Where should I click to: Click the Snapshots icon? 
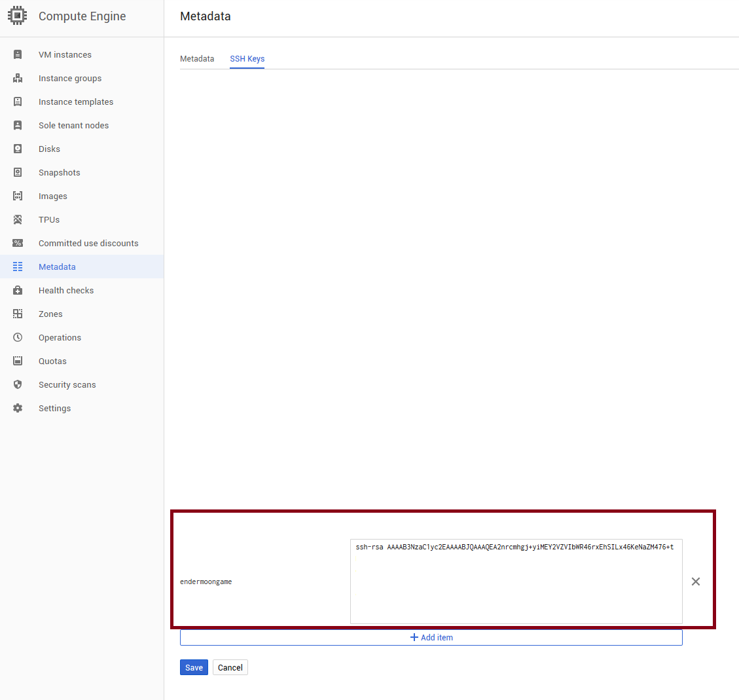[x=18, y=172]
